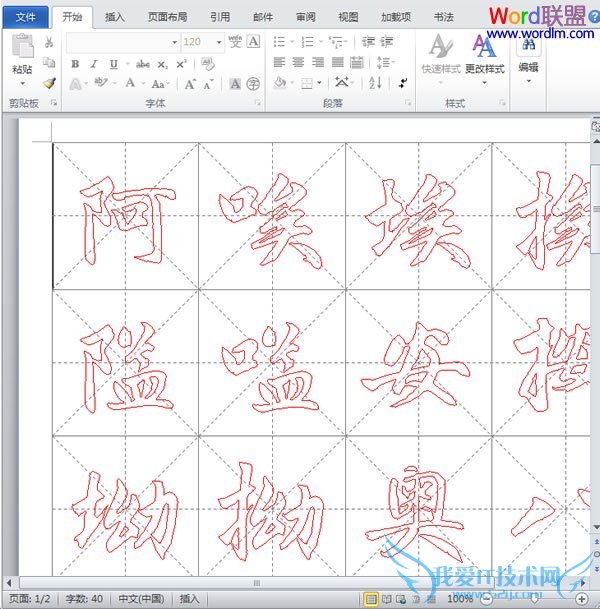The width and height of the screenshot is (600, 609).
Task: Open the font name combo box
Action: 122,42
